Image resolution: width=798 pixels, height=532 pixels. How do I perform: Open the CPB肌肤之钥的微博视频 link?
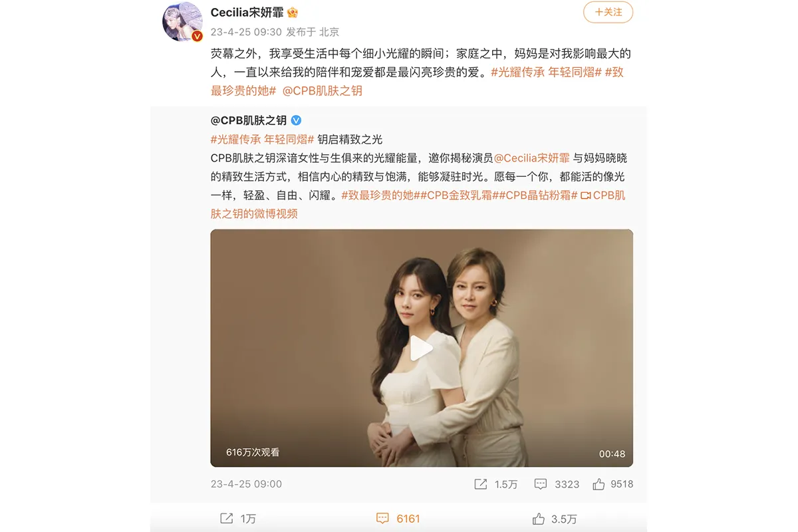click(418, 205)
